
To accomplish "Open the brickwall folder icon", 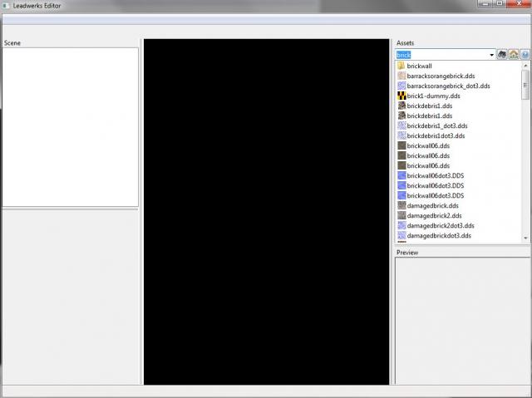I will [401, 66].
